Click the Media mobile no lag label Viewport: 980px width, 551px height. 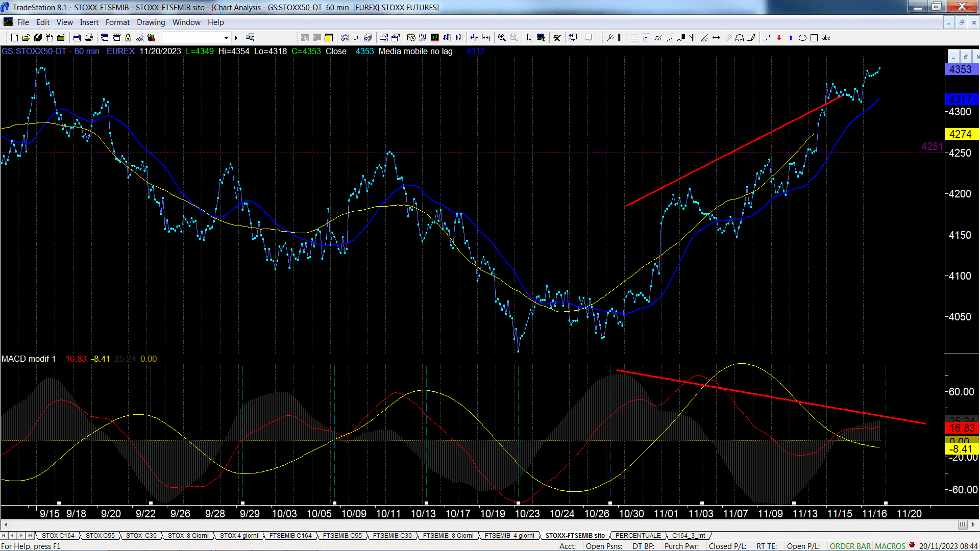coord(415,51)
